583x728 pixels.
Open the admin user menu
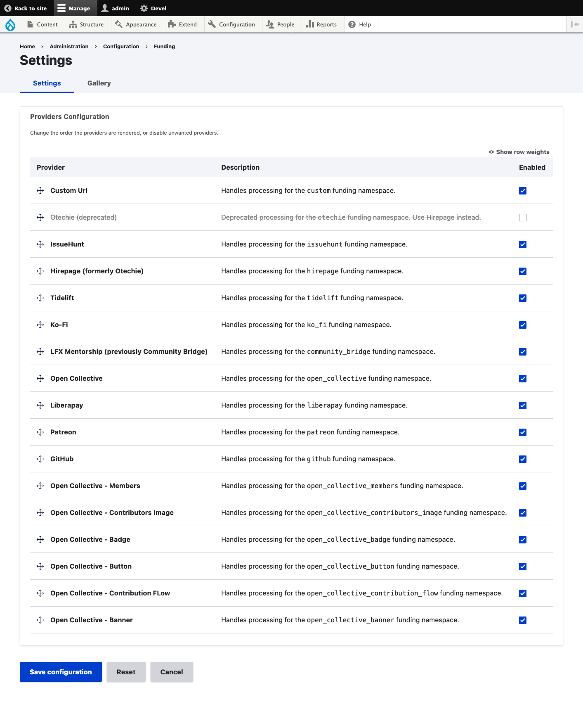point(116,8)
